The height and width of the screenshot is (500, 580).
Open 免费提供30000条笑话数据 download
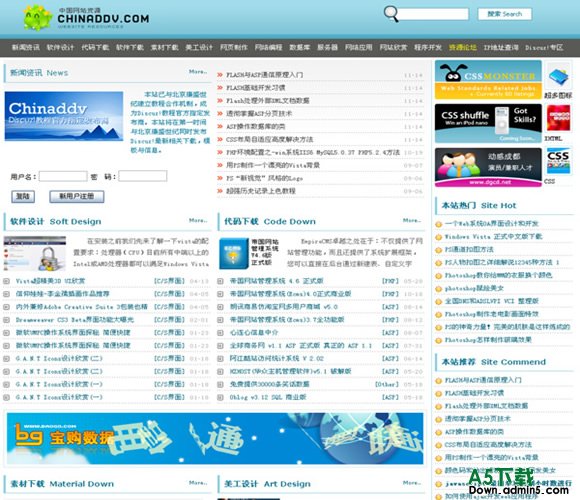coord(269,385)
